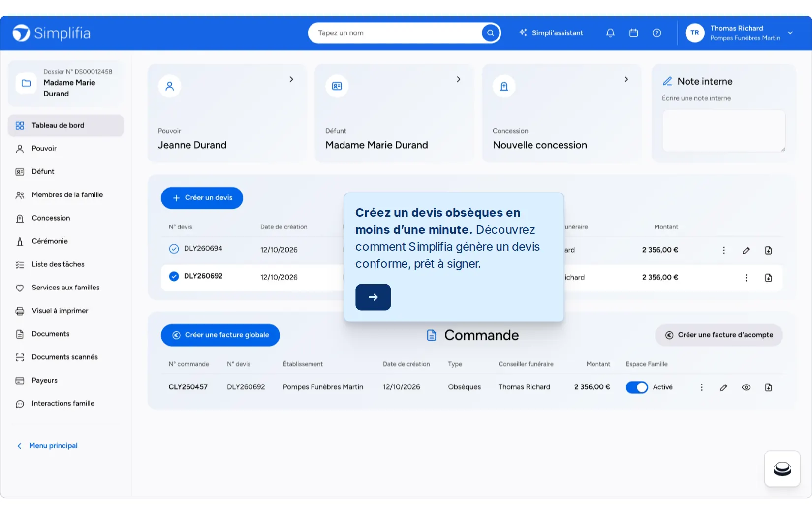The width and height of the screenshot is (812, 514).
Task: View commande CLY260457 with eye icon
Action: tap(746, 387)
